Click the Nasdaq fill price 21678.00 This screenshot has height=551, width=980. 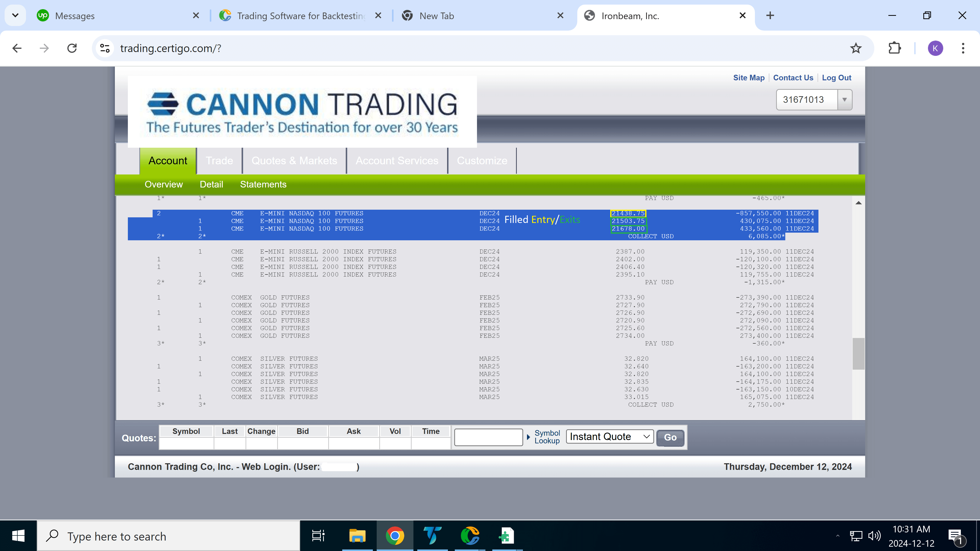point(628,229)
